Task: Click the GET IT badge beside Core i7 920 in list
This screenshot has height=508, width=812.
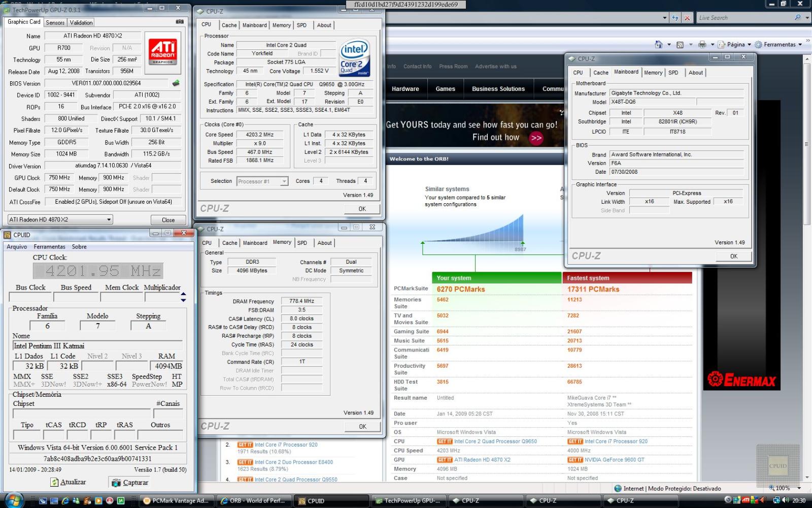Action: (245, 445)
